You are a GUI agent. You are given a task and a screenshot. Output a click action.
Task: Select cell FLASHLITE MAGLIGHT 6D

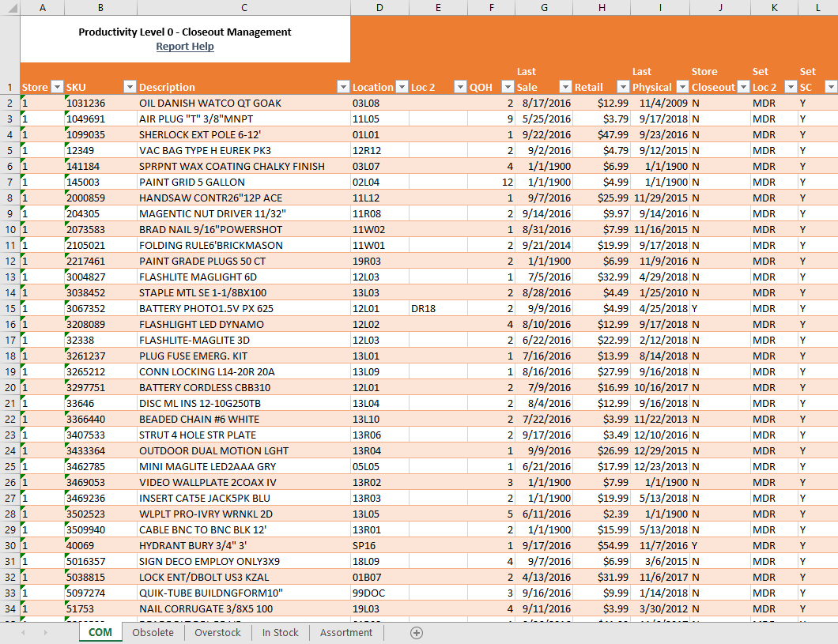243,277
